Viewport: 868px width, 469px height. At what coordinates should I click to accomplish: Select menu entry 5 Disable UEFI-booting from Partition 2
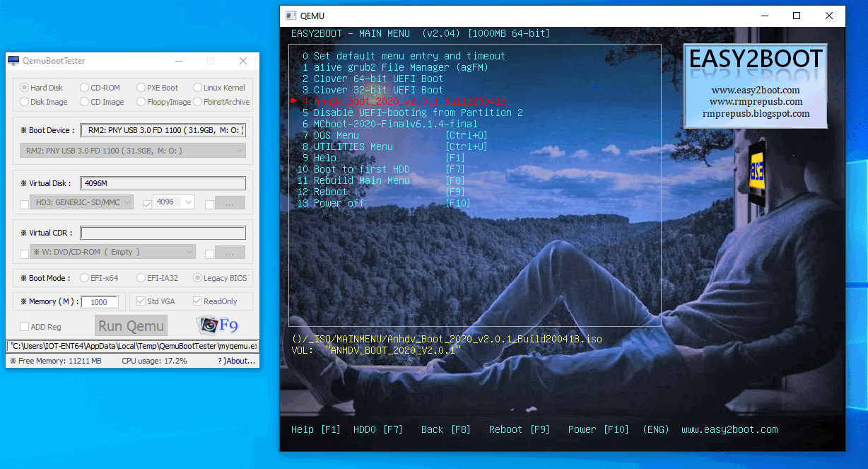point(412,112)
